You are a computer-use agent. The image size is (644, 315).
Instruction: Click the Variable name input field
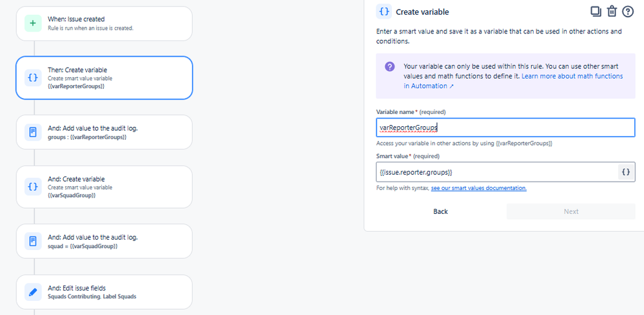[505, 128]
